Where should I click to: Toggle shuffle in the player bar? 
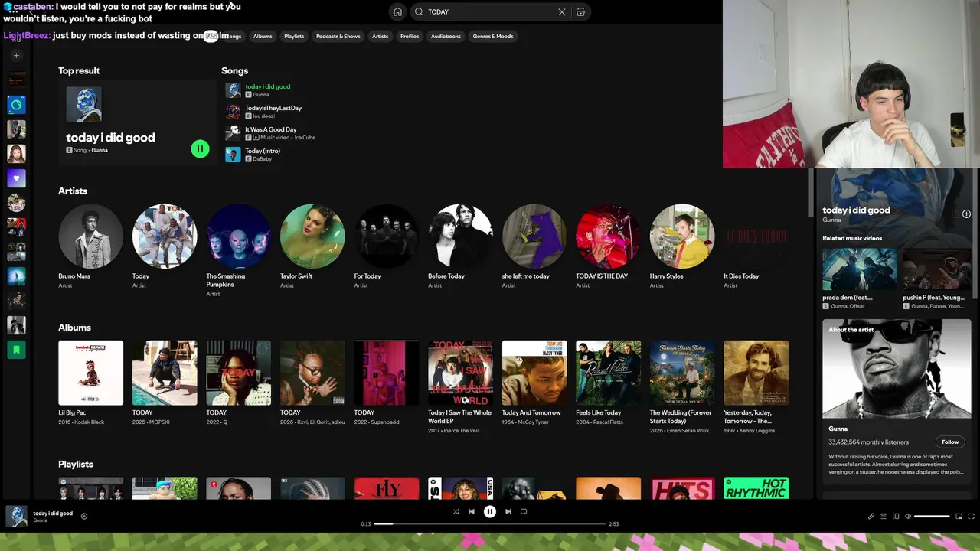tap(456, 512)
